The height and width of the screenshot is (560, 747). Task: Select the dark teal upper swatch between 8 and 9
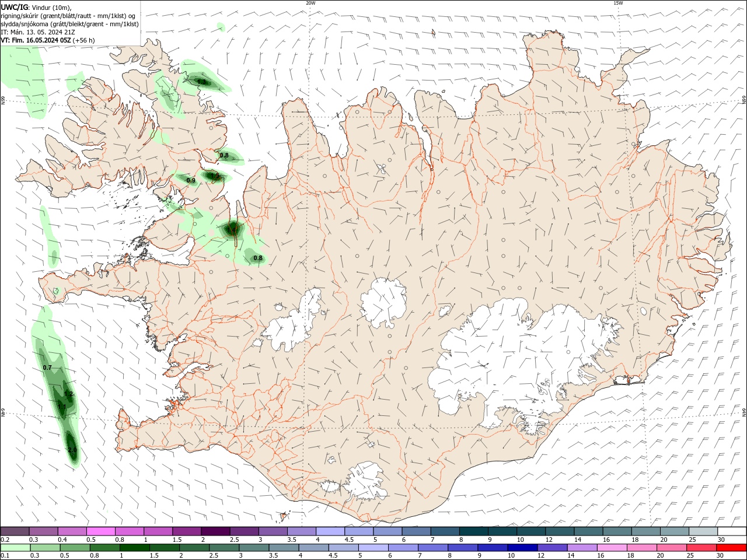click(473, 531)
